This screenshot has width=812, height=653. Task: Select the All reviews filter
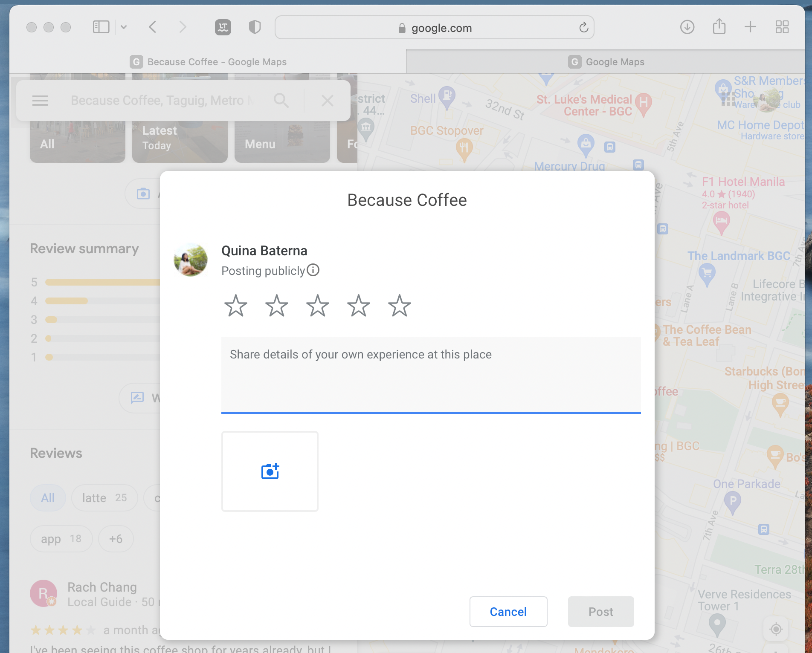point(48,497)
